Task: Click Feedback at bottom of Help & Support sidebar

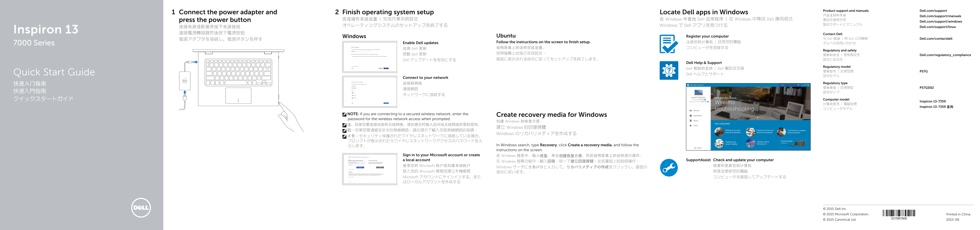Action: pyautogui.click(x=698, y=148)
